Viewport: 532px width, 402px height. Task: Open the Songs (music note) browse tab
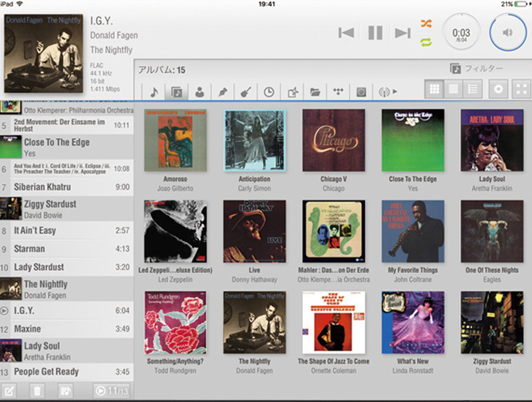[x=154, y=92]
